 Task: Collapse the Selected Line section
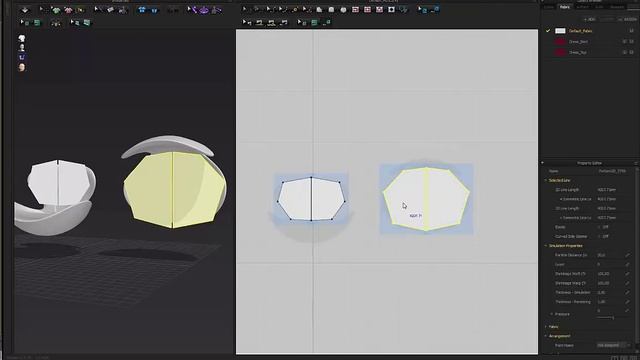[x=546, y=180]
